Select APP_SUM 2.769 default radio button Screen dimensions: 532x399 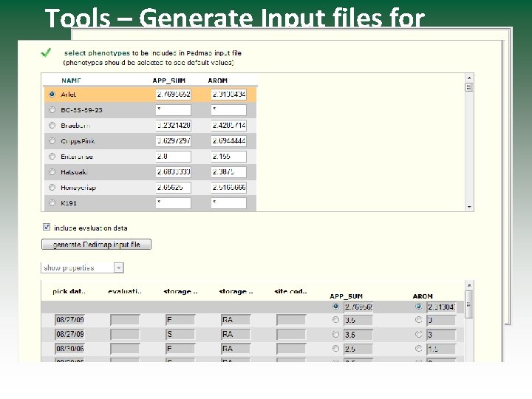coord(336,307)
